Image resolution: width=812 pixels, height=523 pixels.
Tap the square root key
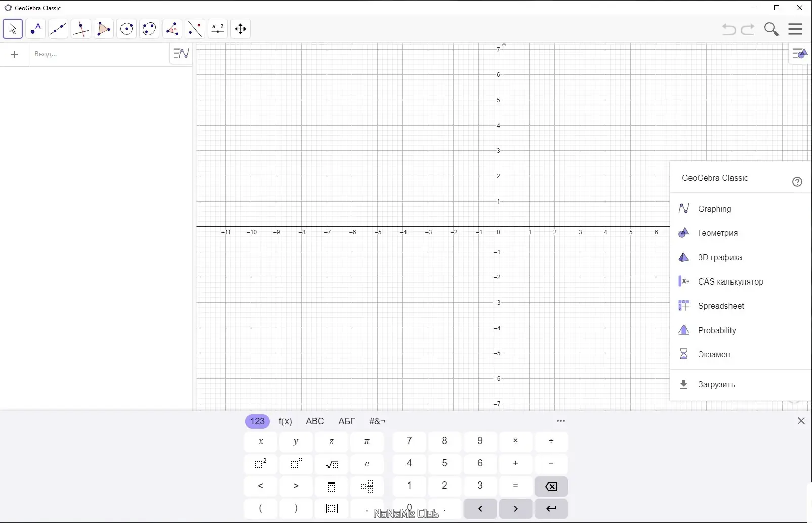(x=332, y=463)
